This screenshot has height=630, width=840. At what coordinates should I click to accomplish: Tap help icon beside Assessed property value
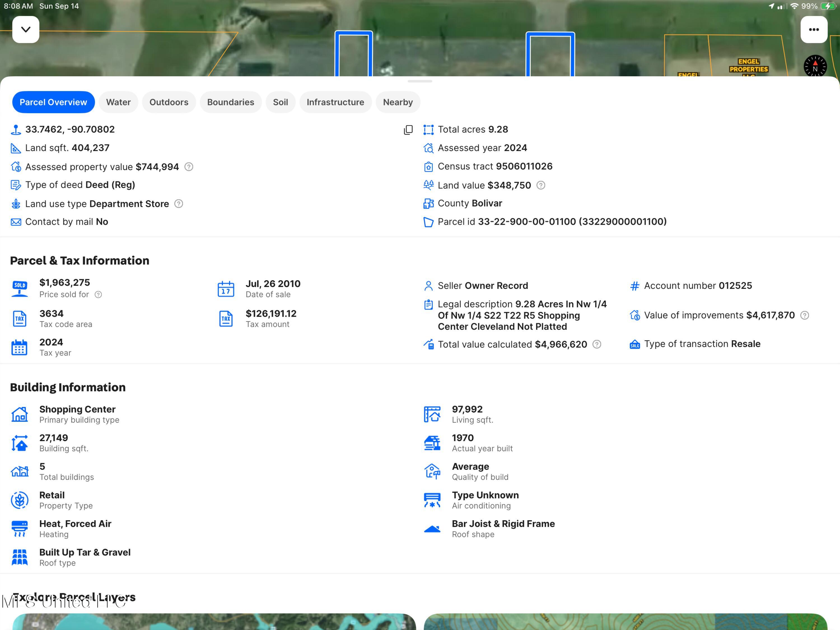(189, 167)
